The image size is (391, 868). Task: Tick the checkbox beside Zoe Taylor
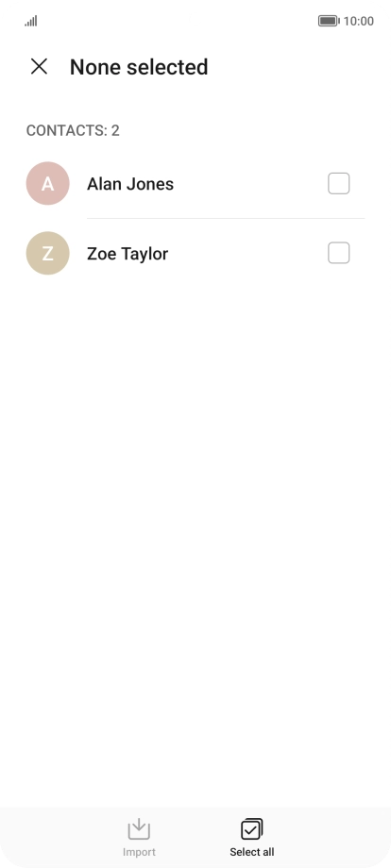click(338, 253)
